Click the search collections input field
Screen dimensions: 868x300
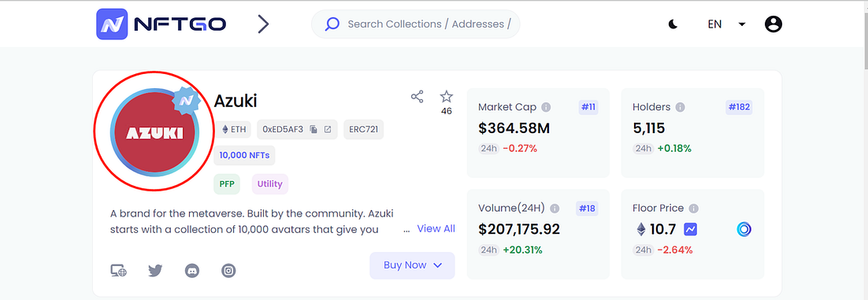tap(416, 24)
